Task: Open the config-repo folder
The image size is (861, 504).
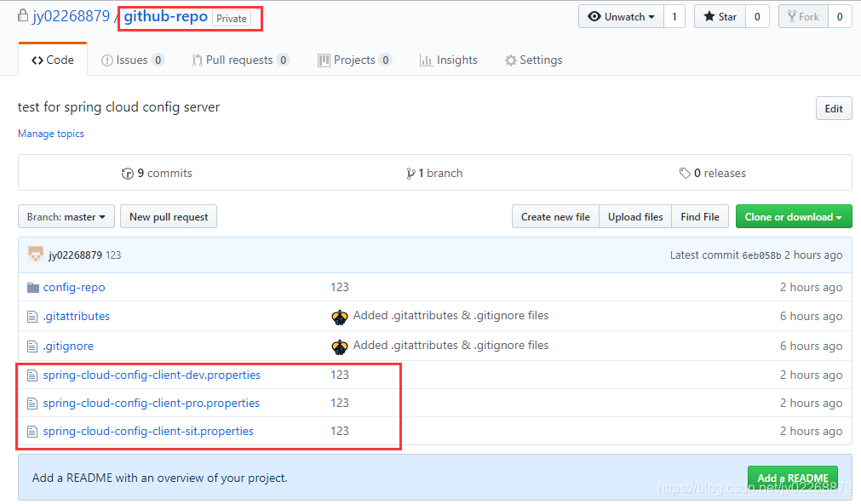Action: 74,287
